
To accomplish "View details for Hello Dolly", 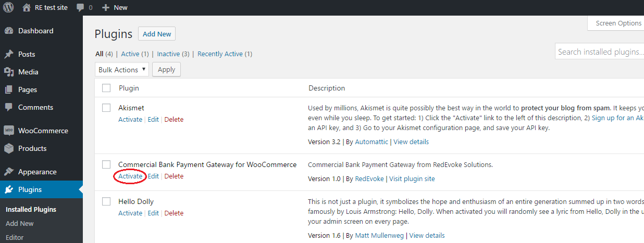I will pos(427,235).
